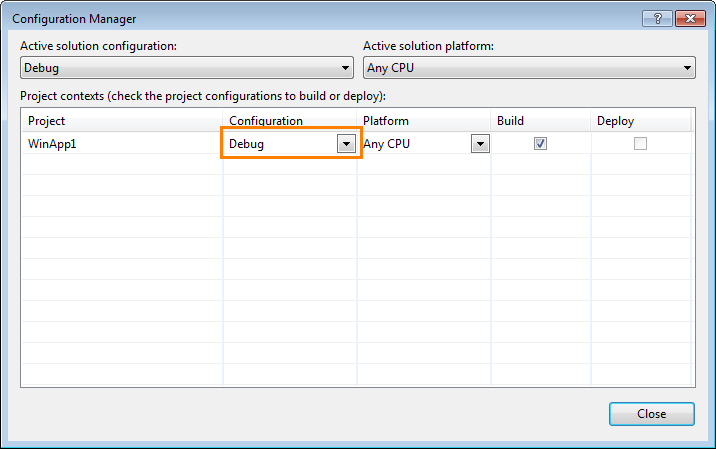This screenshot has height=449, width=716.
Task: Uncheck the Build checkbox for WinApp1
Action: point(540,143)
